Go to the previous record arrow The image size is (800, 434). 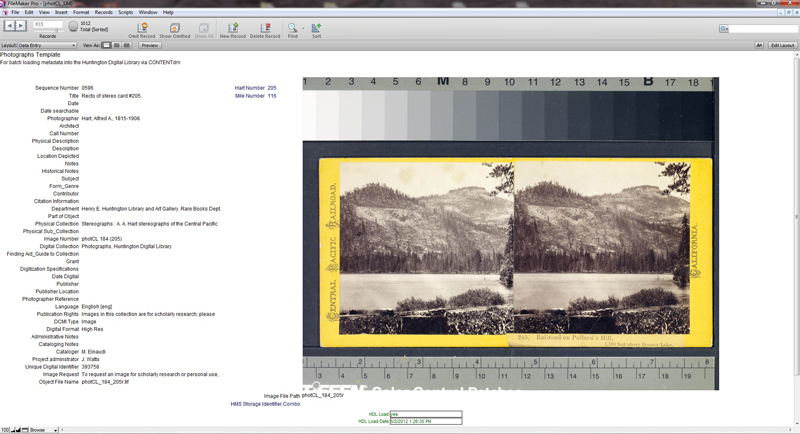tap(11, 25)
